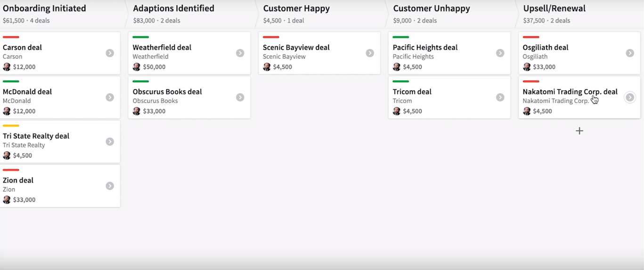Click owner avatar on Obscurus Books deal
644x270 pixels.
[x=137, y=111]
